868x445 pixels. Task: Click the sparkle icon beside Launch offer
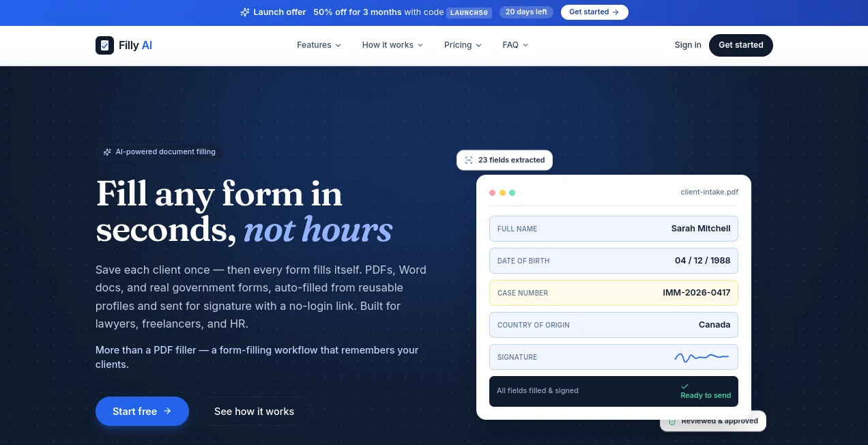pos(245,12)
